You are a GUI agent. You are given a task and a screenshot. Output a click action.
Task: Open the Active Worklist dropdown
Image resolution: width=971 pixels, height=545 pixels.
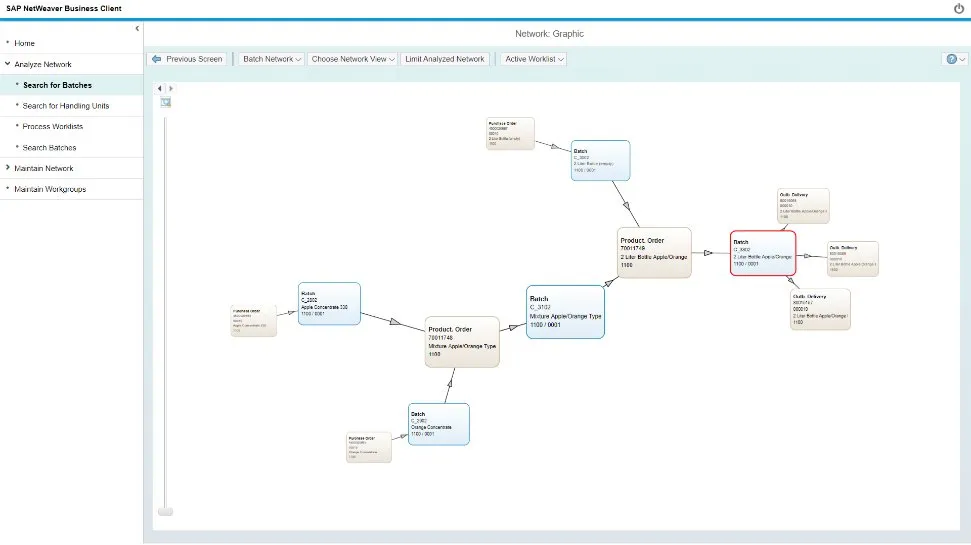pos(534,59)
